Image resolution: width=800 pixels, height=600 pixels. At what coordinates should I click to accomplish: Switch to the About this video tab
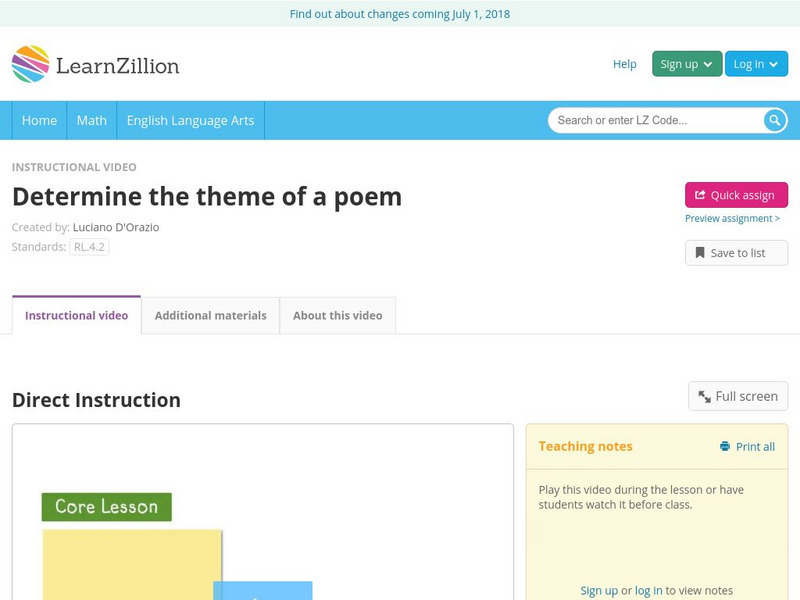pyautogui.click(x=337, y=315)
